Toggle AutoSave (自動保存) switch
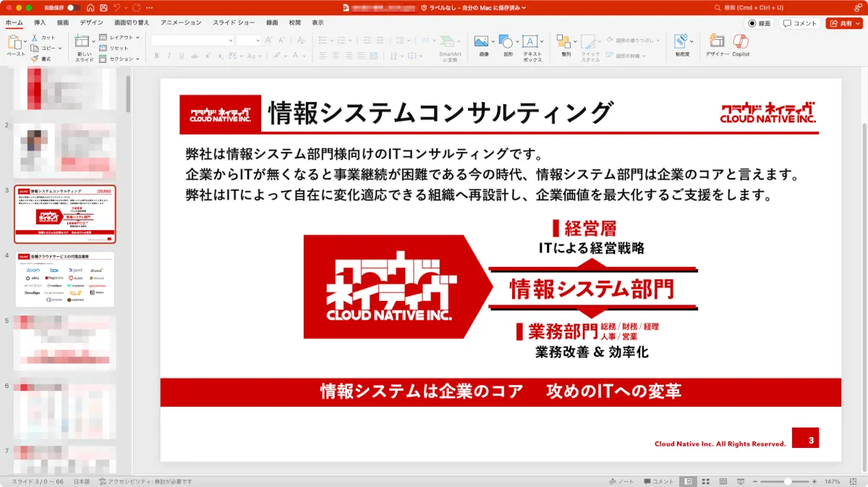Screen dimensions: 868x487 point(73,7)
